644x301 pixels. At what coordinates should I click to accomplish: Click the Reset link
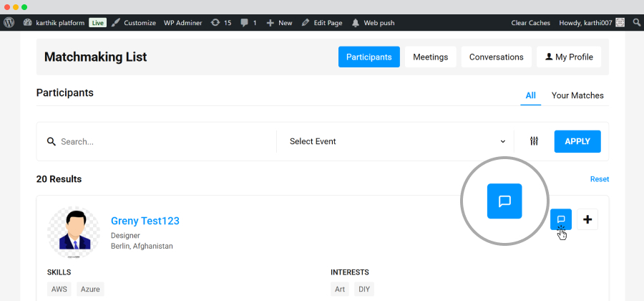coord(600,179)
